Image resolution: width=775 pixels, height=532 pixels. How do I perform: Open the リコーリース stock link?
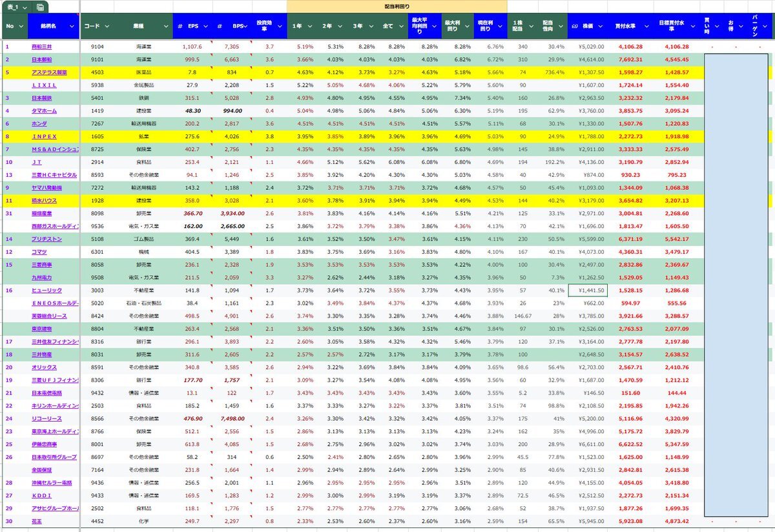click(46, 418)
